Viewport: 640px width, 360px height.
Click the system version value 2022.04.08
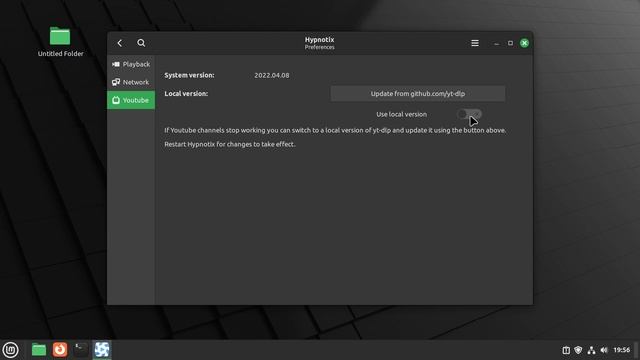pos(272,75)
